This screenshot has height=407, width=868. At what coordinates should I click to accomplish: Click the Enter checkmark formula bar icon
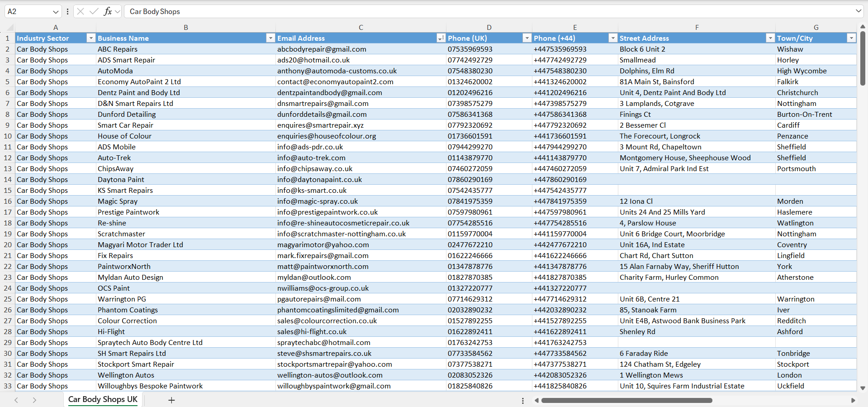pyautogui.click(x=94, y=11)
